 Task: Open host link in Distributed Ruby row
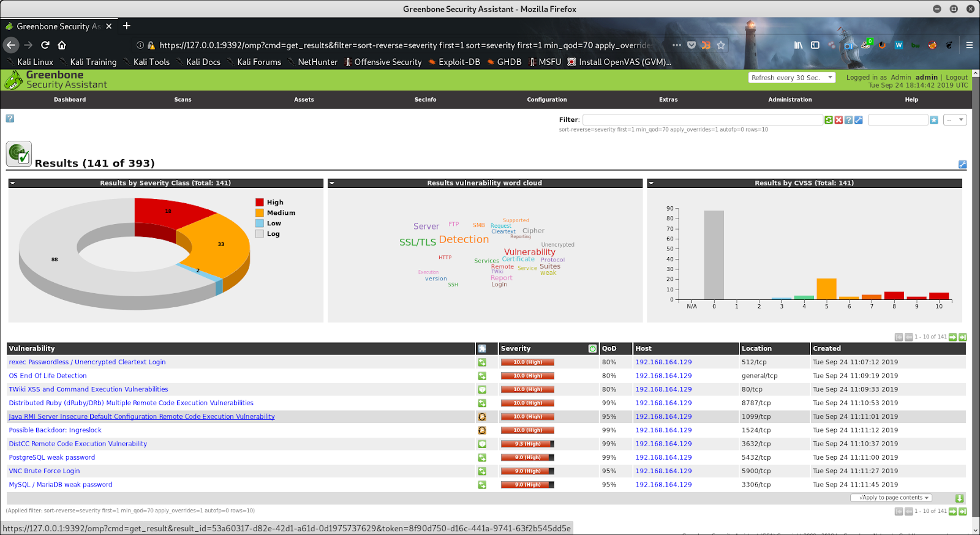tap(663, 403)
